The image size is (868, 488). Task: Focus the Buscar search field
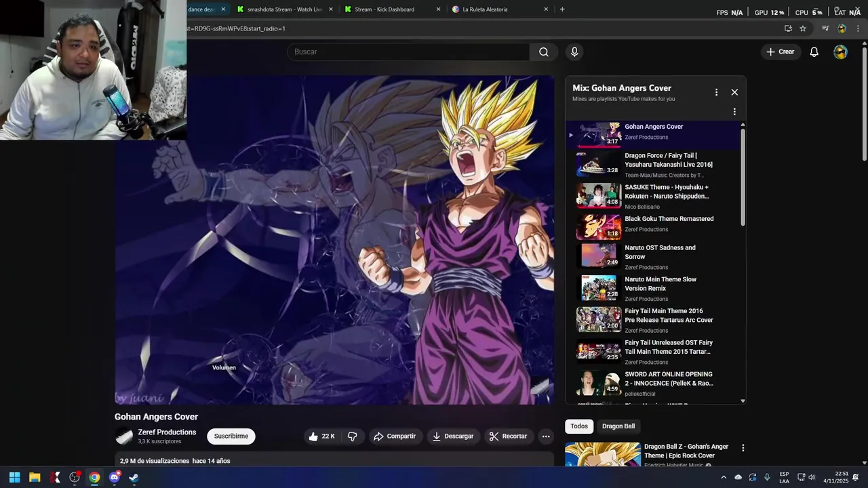409,52
